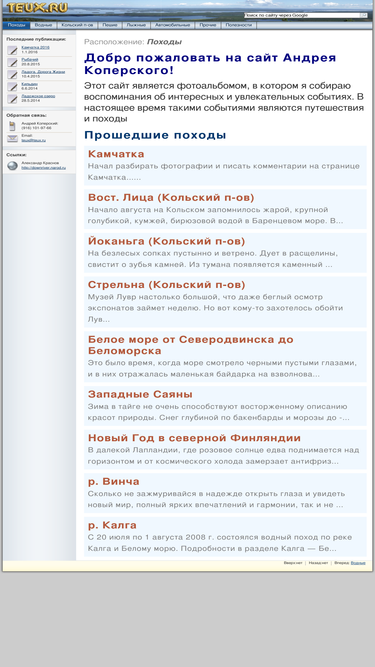Click the pencil icon dated 28.5.2014

coord(12,99)
